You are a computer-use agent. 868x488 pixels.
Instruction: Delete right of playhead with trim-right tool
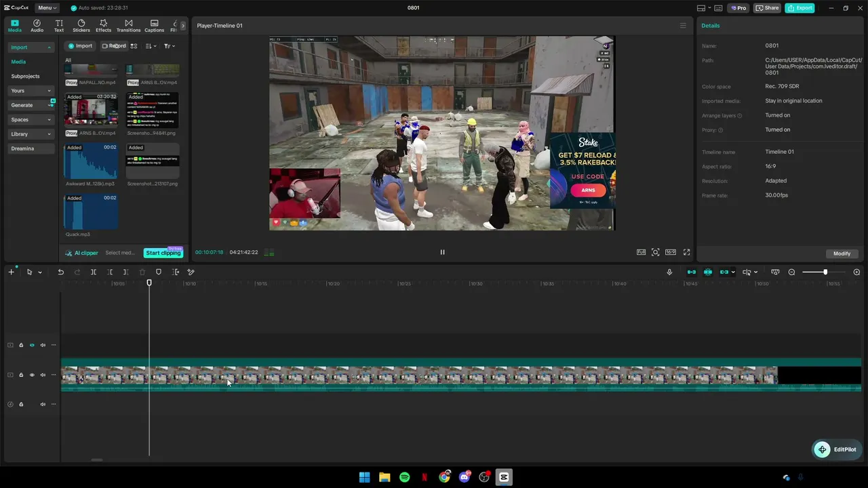125,272
